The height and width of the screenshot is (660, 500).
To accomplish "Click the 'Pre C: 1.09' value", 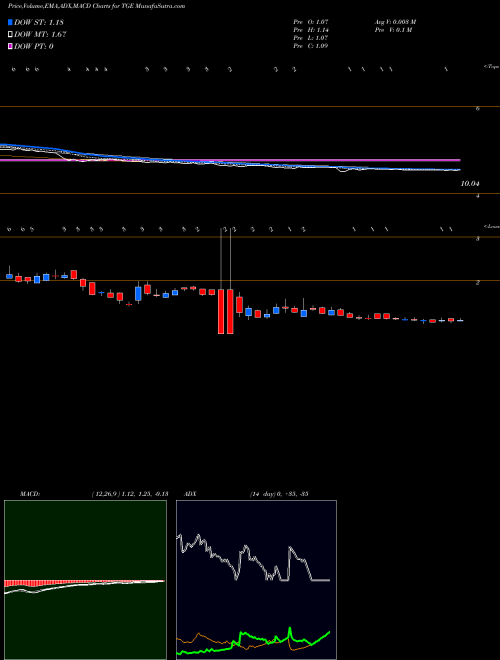I will click(311, 46).
